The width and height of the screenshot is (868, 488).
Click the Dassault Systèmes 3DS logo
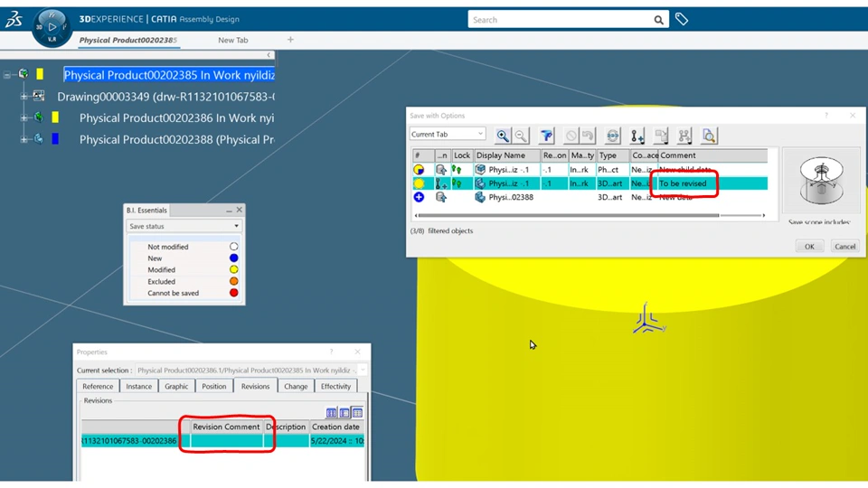pos(14,19)
